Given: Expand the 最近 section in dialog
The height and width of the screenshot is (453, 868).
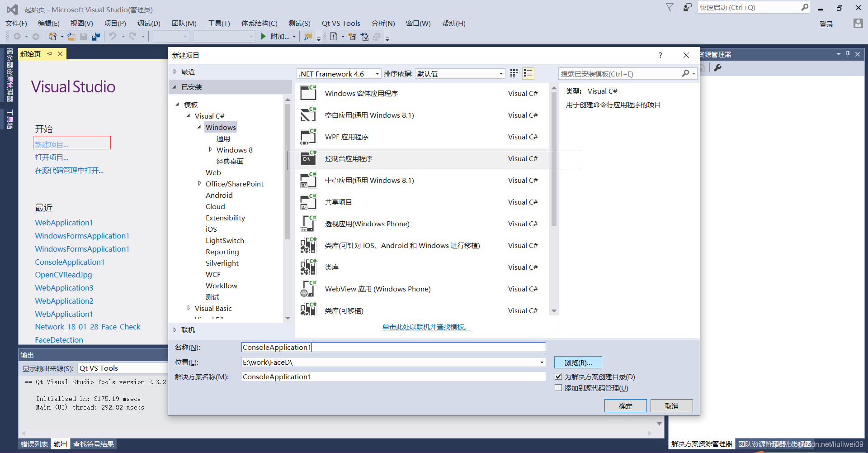Looking at the screenshot, I should [175, 72].
